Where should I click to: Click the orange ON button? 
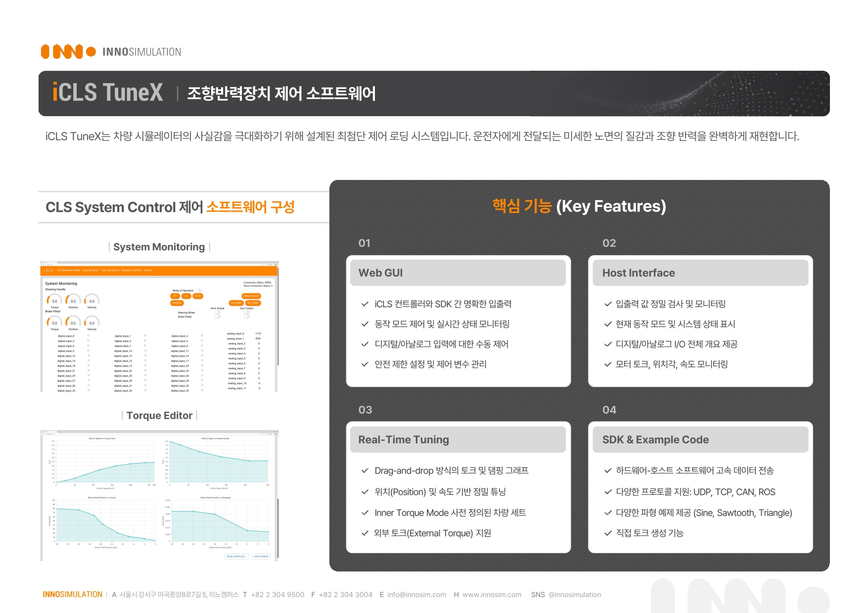click(186, 296)
